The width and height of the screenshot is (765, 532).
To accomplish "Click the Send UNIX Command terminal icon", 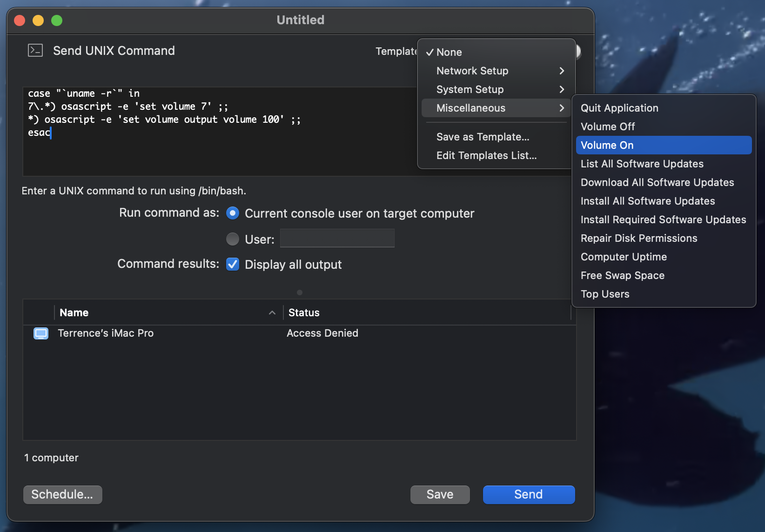I will [35, 50].
